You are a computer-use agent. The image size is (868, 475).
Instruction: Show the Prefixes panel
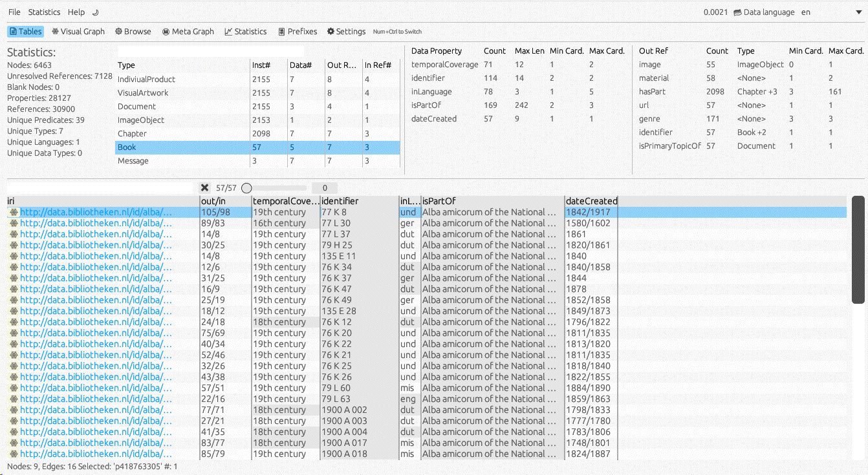click(298, 32)
